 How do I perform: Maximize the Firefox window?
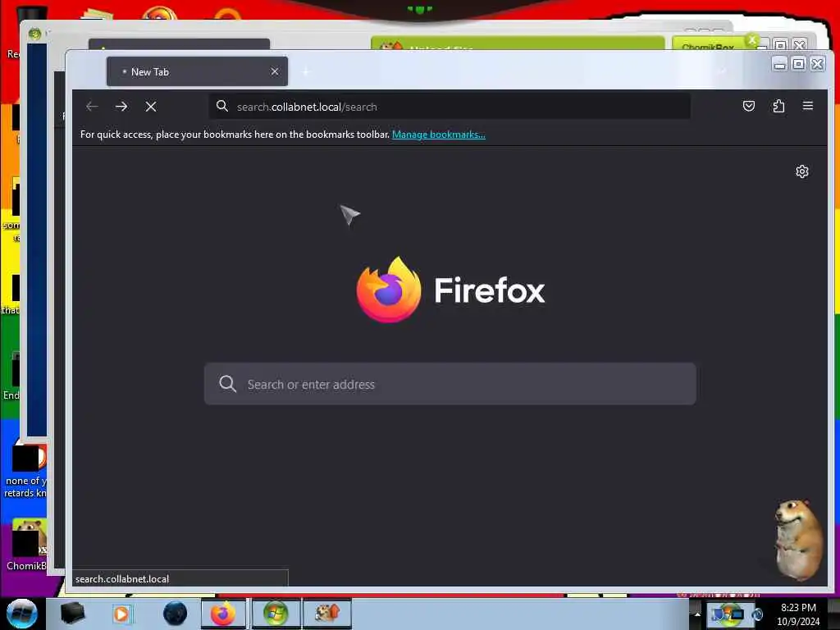798,64
